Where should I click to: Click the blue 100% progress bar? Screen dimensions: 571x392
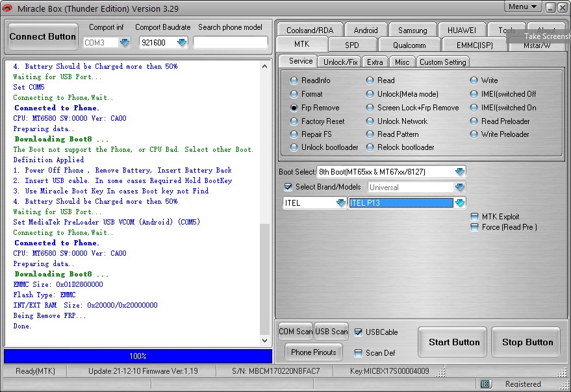pos(138,356)
